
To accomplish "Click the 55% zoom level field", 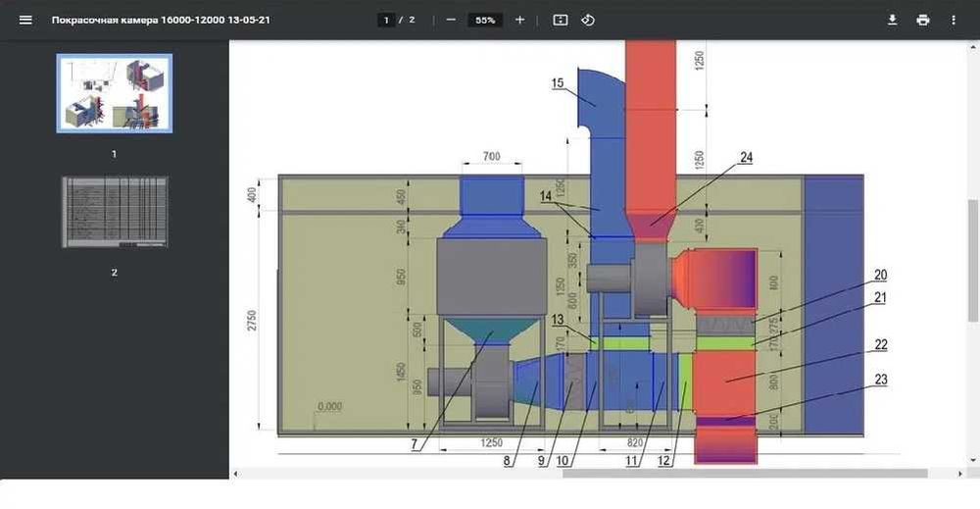I will [x=485, y=20].
